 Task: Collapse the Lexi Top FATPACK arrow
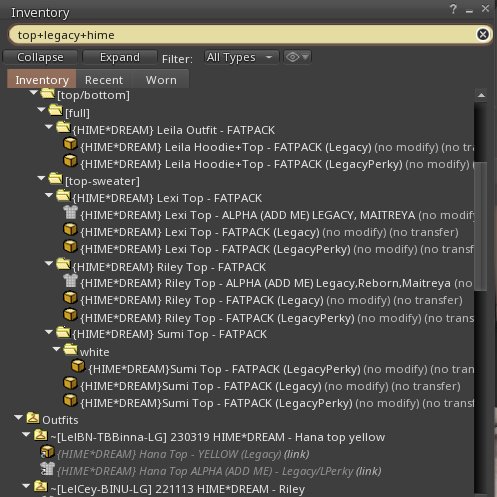[x=49, y=195]
